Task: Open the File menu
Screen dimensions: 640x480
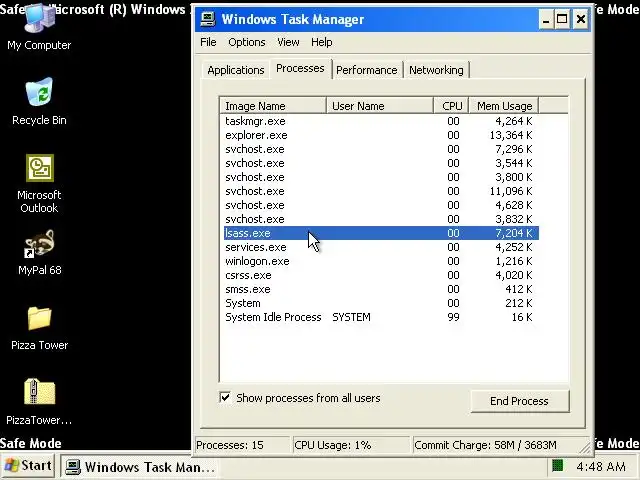Action: click(x=208, y=42)
